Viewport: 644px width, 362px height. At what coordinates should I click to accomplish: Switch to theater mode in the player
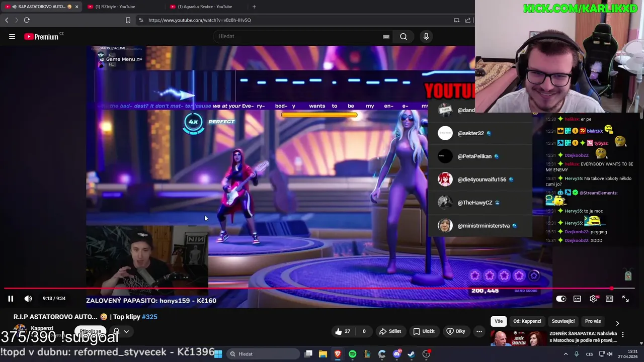pos(609,299)
